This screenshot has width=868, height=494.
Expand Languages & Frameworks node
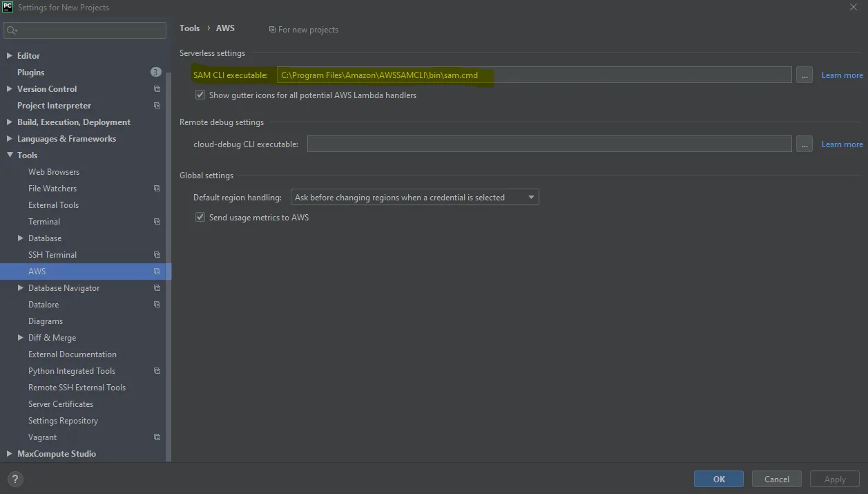(9, 139)
